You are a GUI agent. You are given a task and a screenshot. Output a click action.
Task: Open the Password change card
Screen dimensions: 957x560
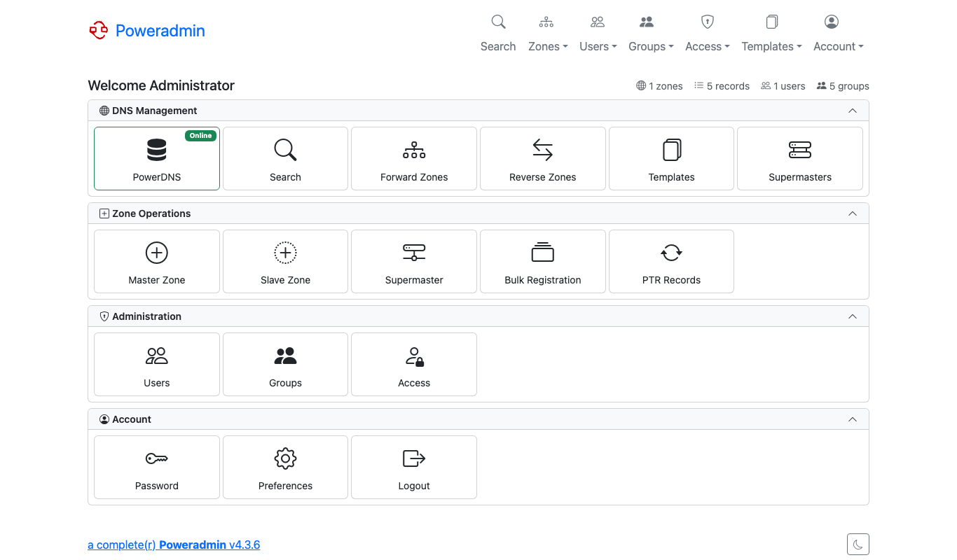click(157, 467)
